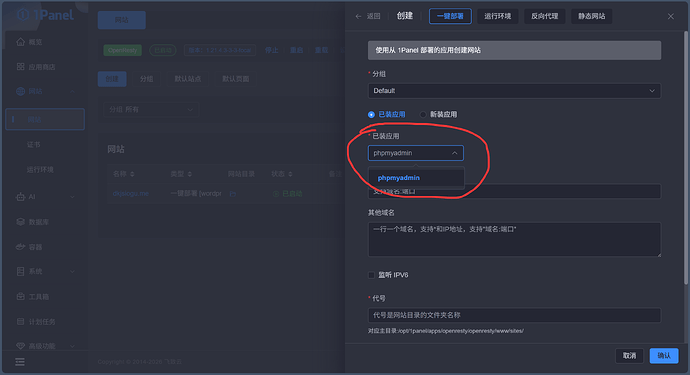
Task: Collapse sidebar with the hamburger icon
Action: coord(20,362)
